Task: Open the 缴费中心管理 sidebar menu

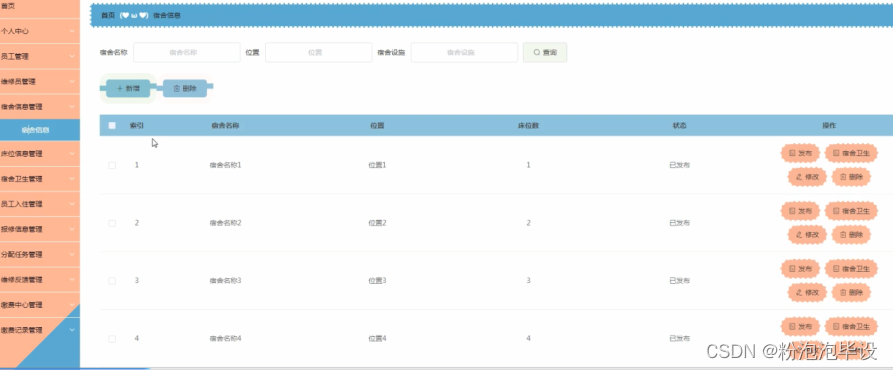Action: 40,305
